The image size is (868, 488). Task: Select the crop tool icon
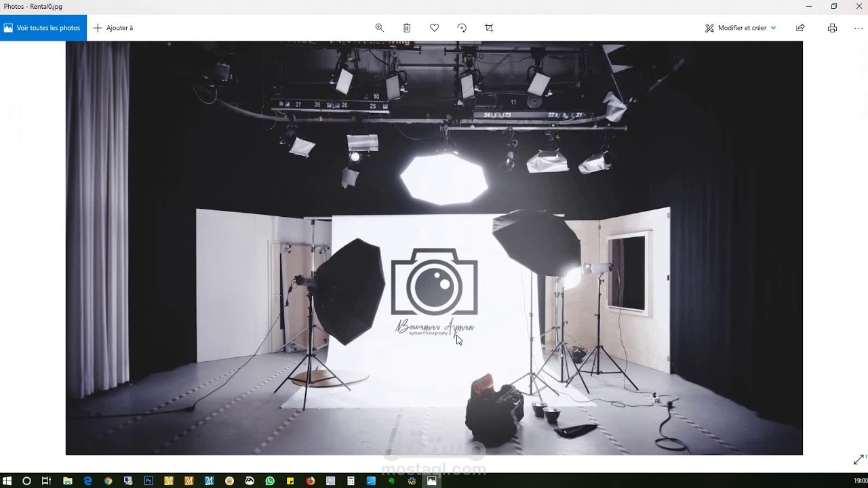point(490,28)
